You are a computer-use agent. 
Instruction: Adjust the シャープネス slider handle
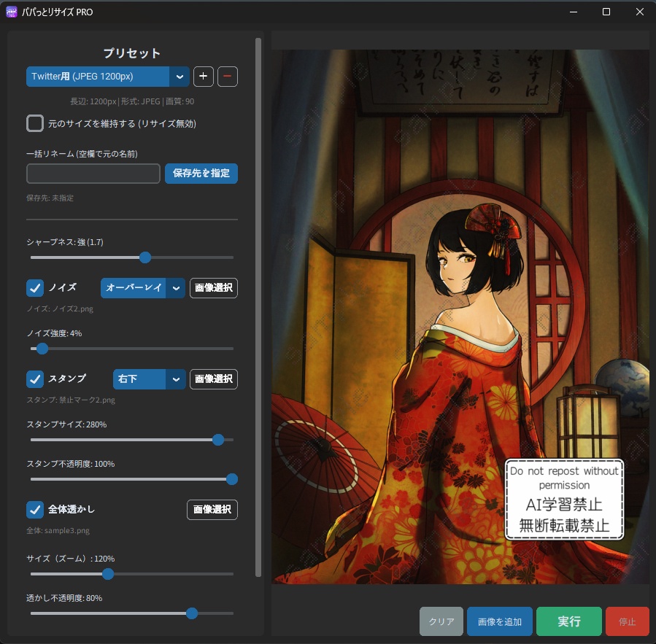145,257
